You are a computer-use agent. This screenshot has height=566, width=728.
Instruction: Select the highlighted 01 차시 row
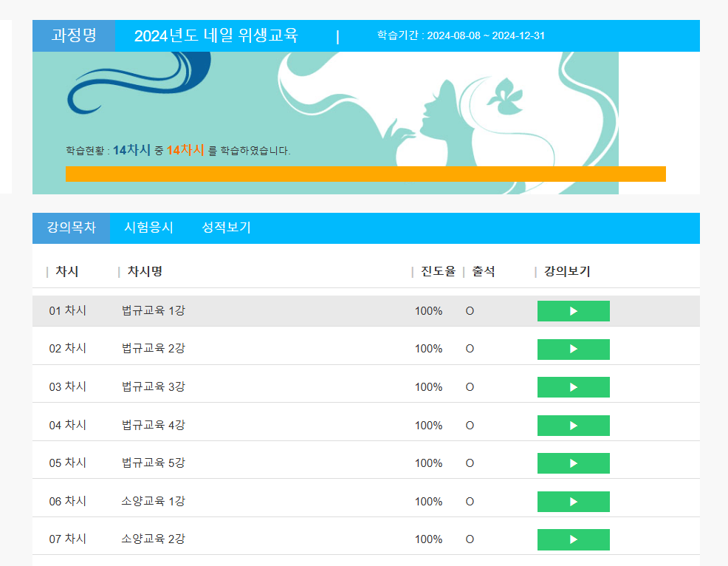coord(222,311)
